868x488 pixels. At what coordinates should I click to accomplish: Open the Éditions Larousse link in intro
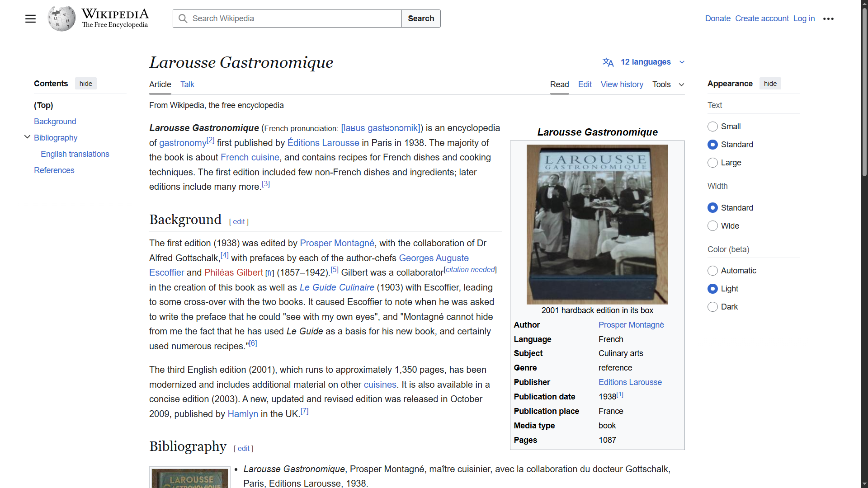pos(323,143)
